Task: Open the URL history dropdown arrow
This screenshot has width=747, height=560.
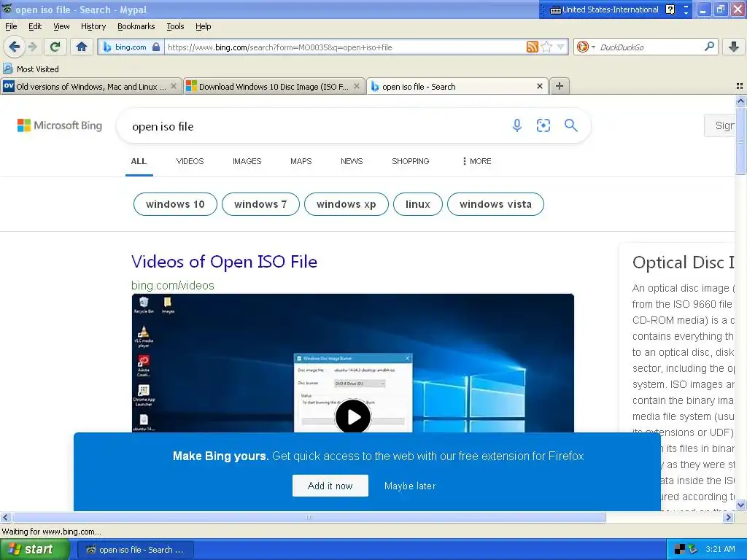Action: pos(561,47)
